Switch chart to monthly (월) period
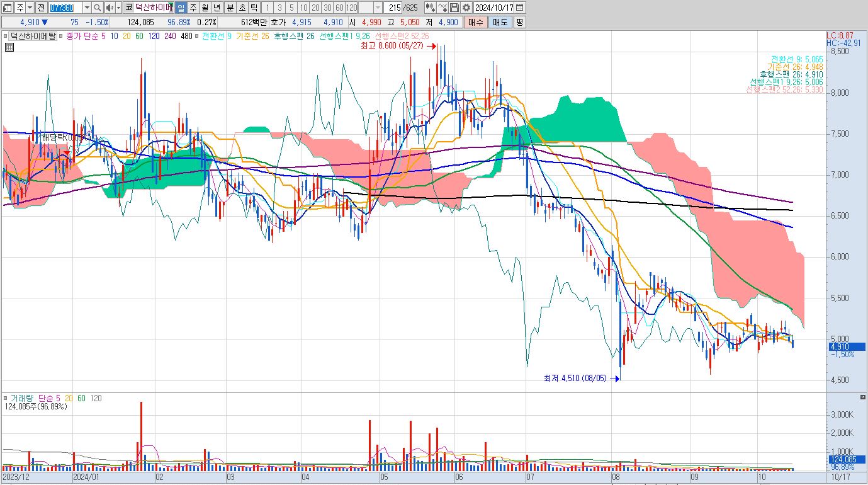 pos(205,8)
